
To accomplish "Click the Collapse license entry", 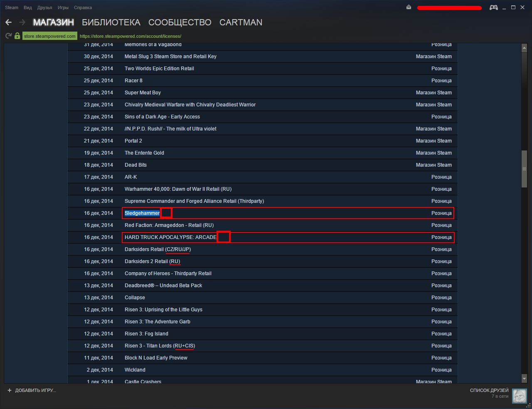I will tap(135, 298).
